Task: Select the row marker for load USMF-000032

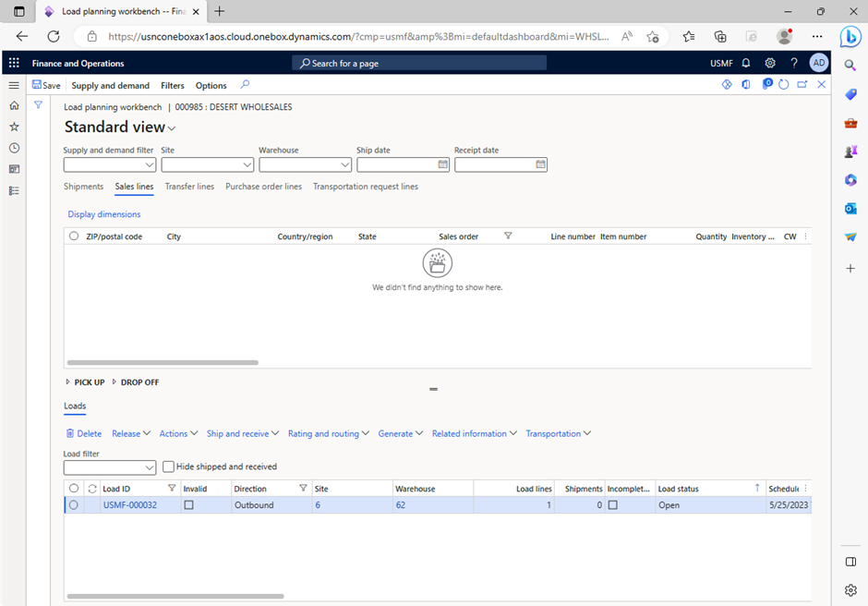Action: coord(74,504)
